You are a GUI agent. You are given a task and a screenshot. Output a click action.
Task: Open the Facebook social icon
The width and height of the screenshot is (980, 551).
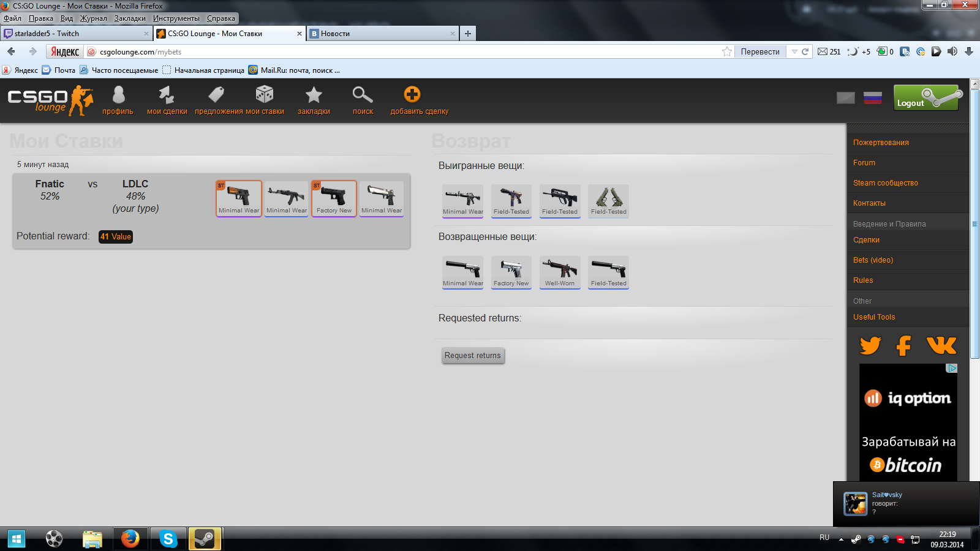click(903, 346)
